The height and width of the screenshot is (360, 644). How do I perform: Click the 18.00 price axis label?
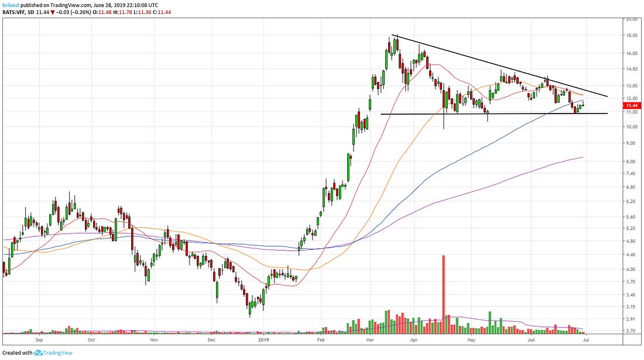point(632,36)
